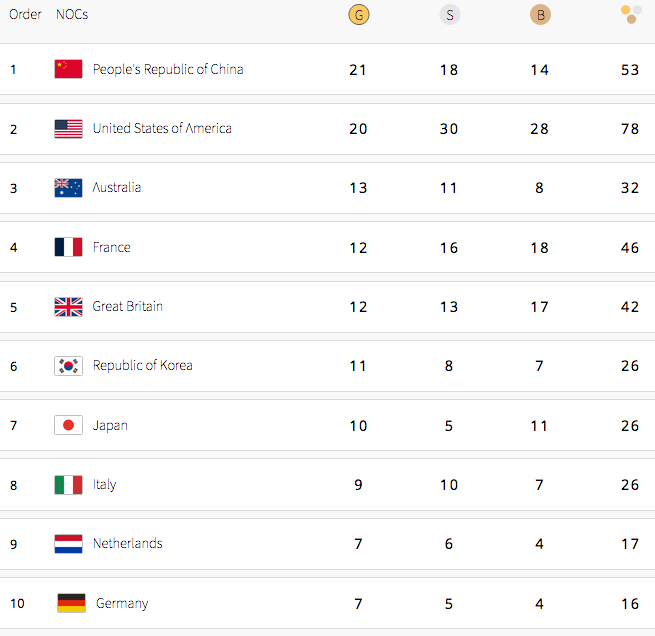Open United States of America link
The image size is (655, 636).
[162, 129]
